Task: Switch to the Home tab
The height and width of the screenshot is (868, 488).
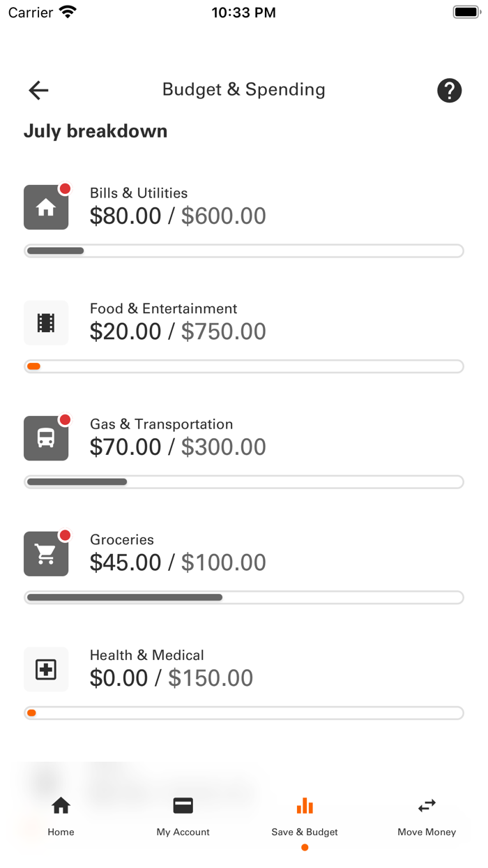Action: point(61,815)
